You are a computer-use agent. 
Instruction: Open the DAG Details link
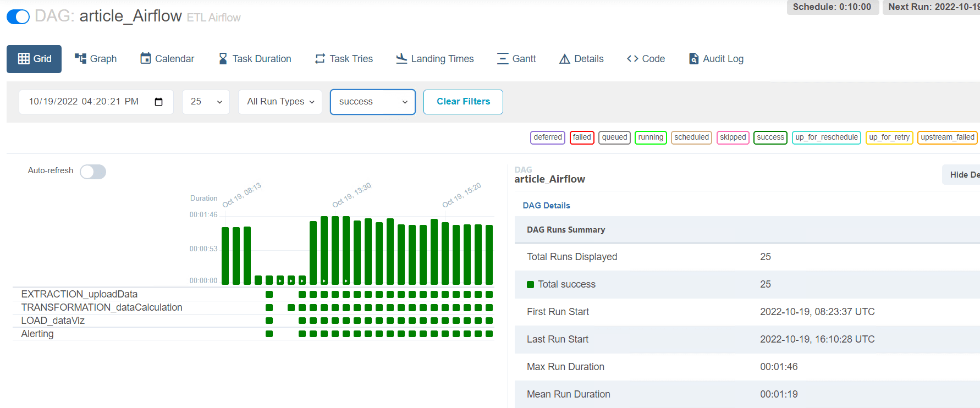click(546, 206)
